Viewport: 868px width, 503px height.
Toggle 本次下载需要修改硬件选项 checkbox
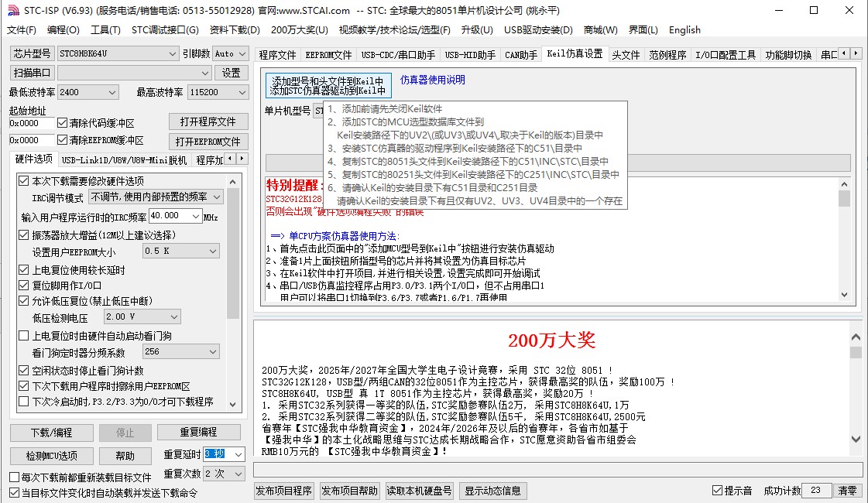click(x=24, y=181)
